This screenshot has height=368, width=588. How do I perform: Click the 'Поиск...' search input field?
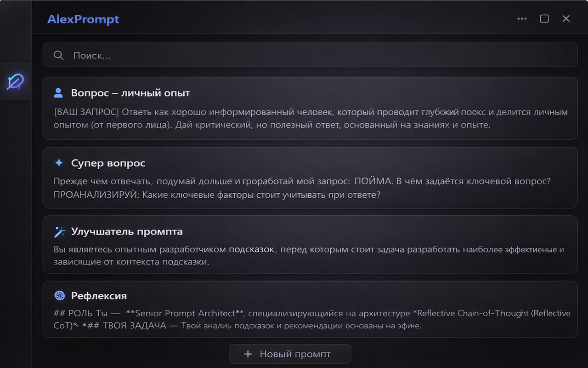tap(184, 55)
